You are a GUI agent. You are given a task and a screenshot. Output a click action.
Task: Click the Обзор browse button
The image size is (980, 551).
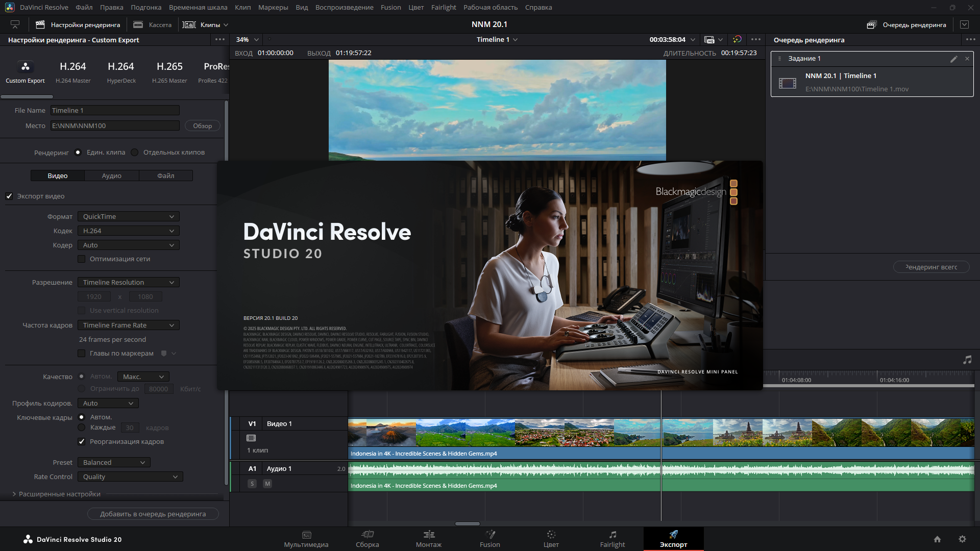pyautogui.click(x=203, y=126)
